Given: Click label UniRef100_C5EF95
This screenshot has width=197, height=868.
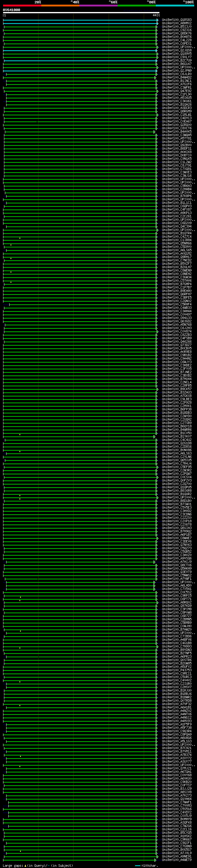Looking at the screenshot, I should tap(177, 467).
